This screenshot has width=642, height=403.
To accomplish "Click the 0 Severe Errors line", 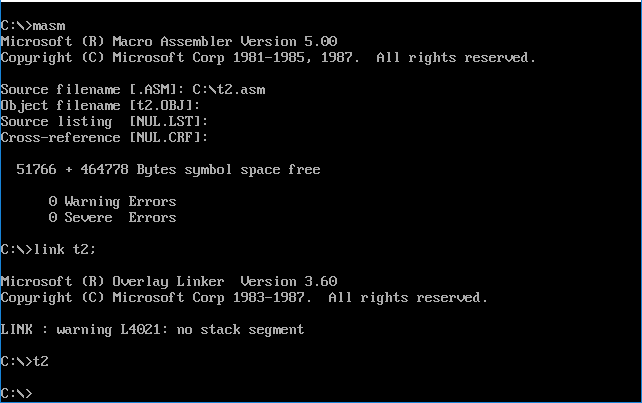I will (112, 217).
